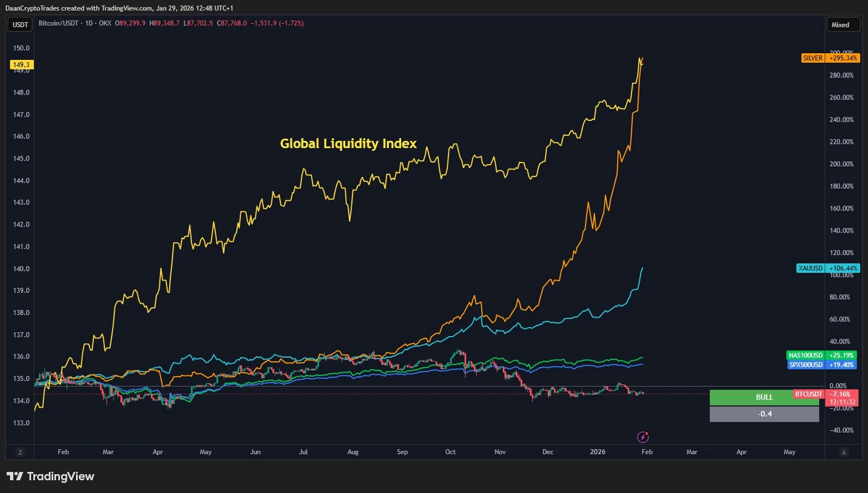Select the green NAS100USD price label

pyautogui.click(x=806, y=355)
